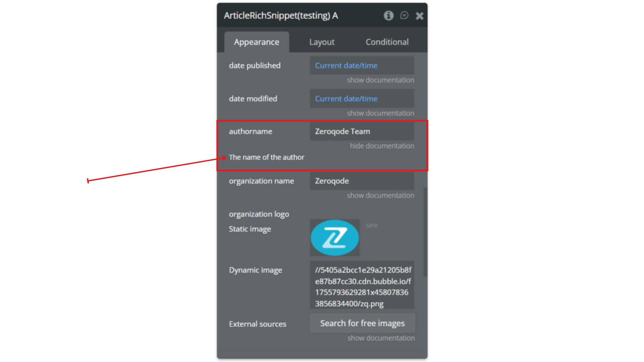Show documentation under date published
This screenshot has width=644, height=362.
[x=380, y=80]
